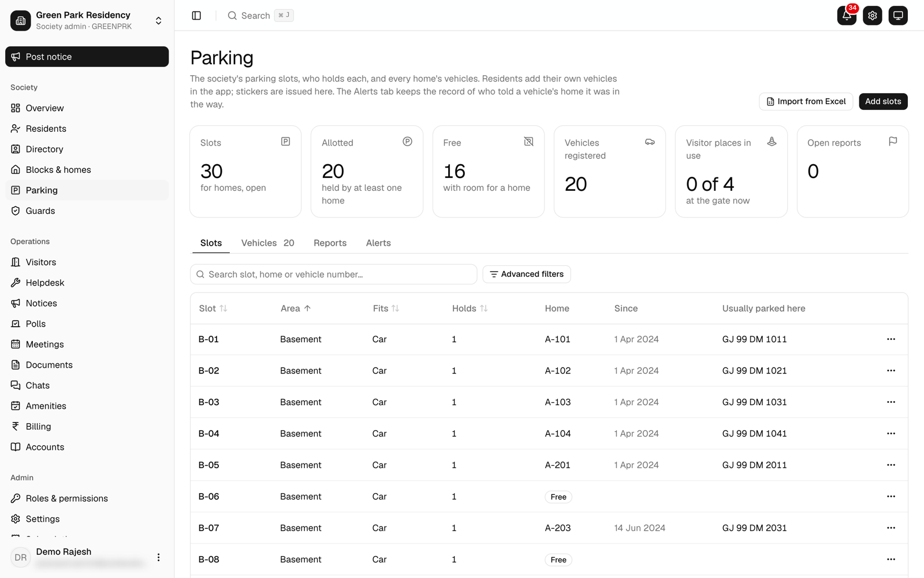Open the Polls page
The width and height of the screenshot is (924, 578).
(87, 324)
